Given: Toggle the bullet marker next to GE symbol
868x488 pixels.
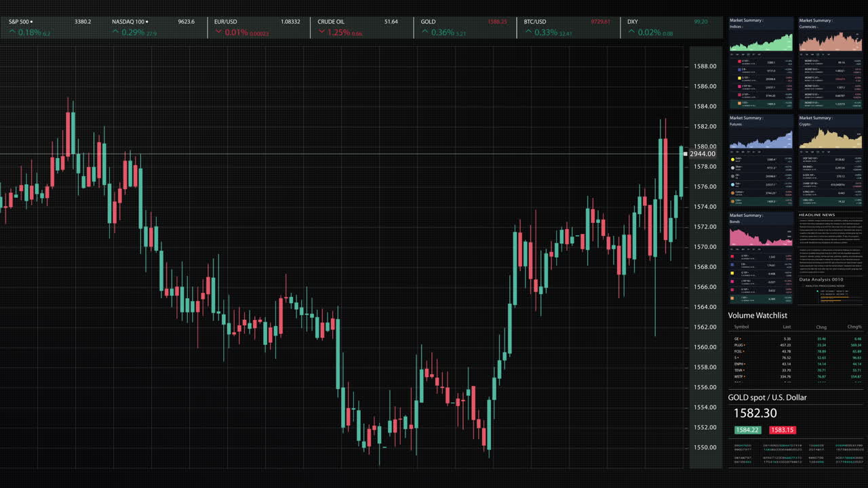Looking at the screenshot, I should click(x=741, y=337).
